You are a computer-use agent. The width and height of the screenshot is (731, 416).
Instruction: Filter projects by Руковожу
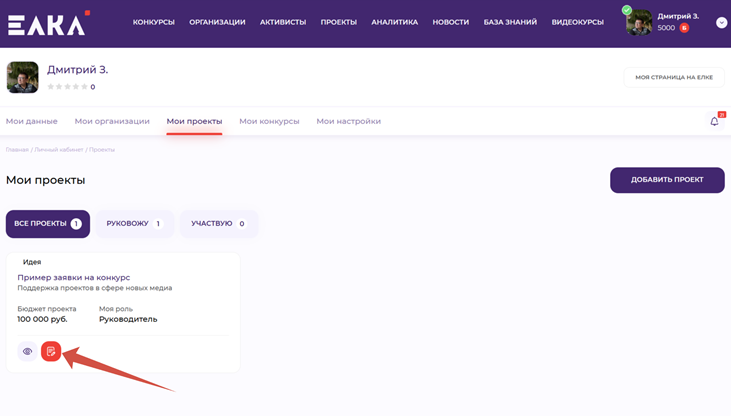[x=134, y=224]
